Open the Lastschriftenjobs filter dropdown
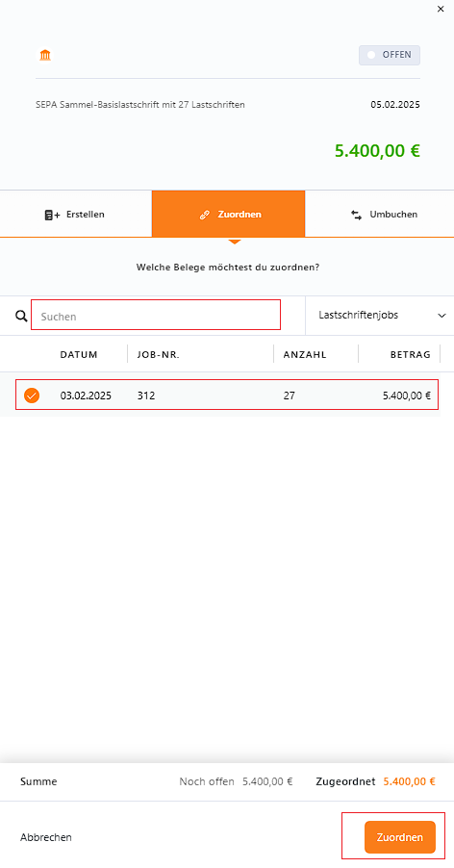The width and height of the screenshot is (454, 868). pos(379,316)
